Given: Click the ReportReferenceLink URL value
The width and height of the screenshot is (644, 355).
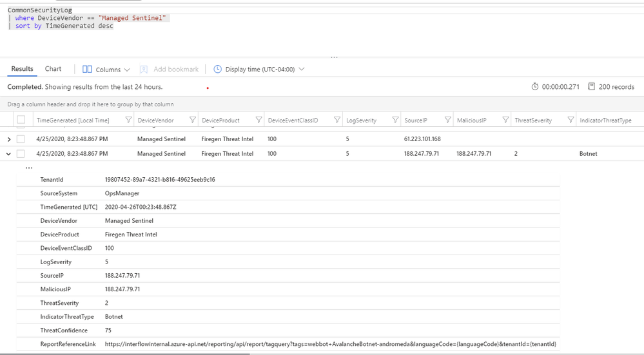Looking at the screenshot, I should pos(331,344).
